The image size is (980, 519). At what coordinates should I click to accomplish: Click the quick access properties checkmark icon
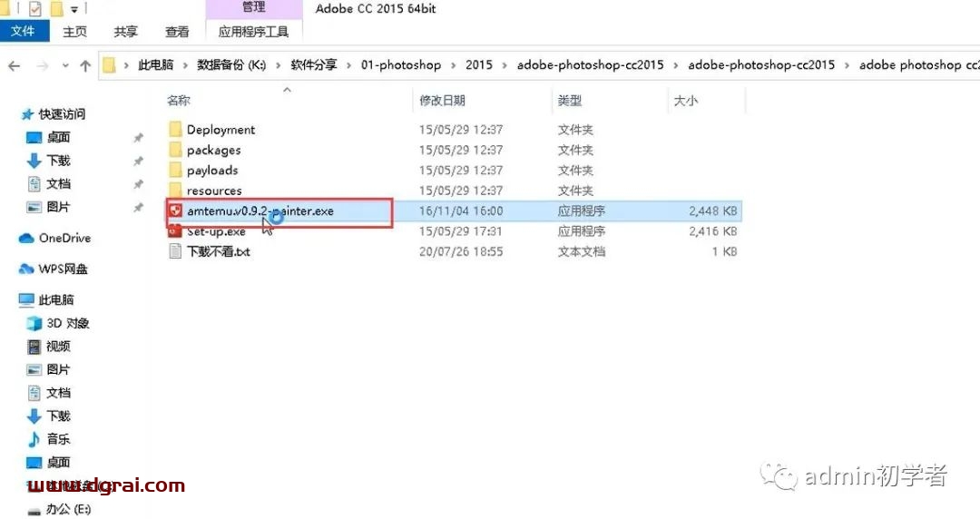pos(35,9)
